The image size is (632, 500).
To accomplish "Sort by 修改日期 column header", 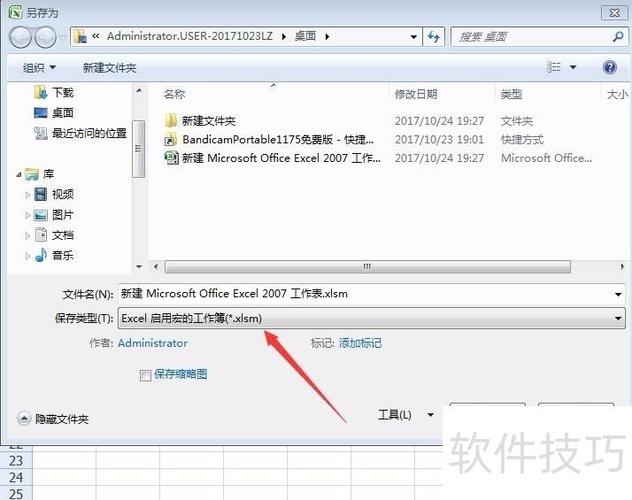I will pyautogui.click(x=416, y=94).
